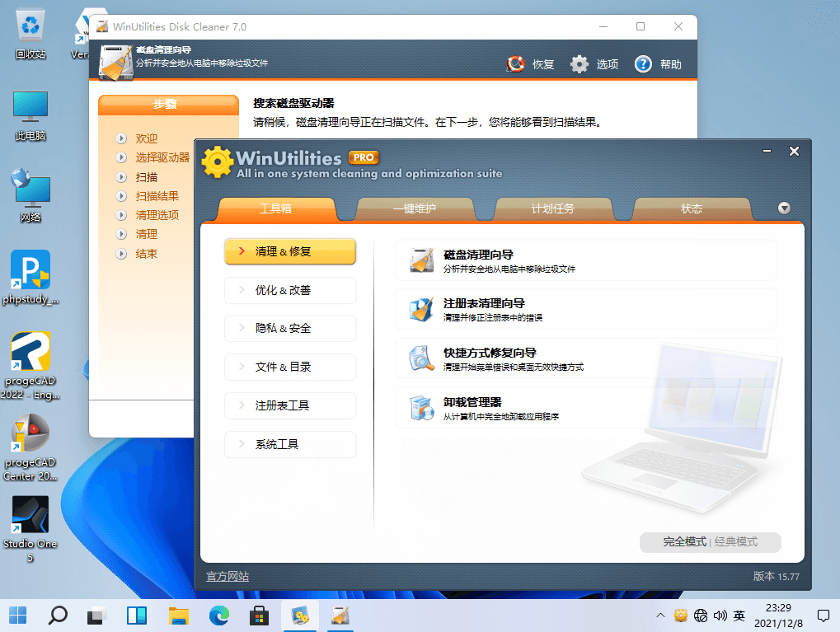Click the taskbar clock showing 23:29

[778, 616]
